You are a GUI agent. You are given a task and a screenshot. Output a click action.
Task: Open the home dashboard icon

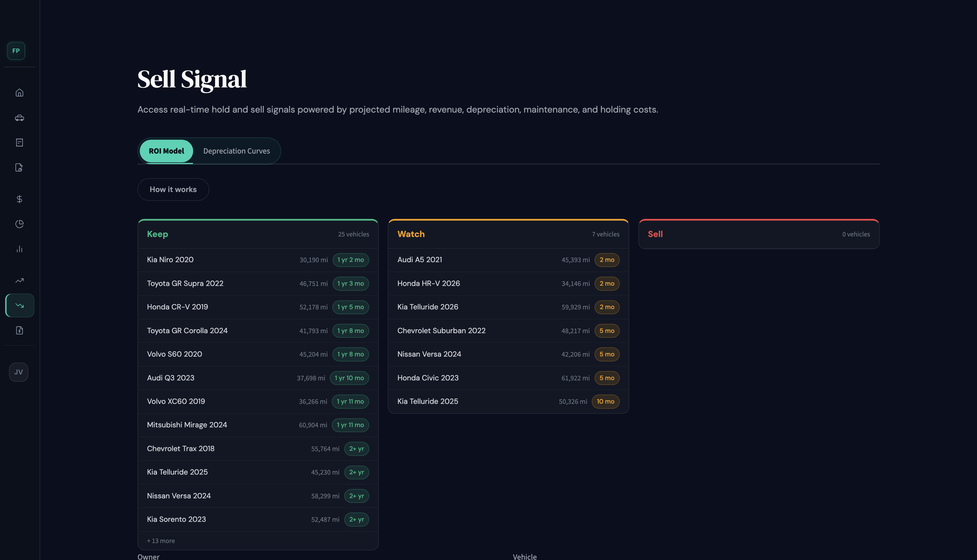point(19,93)
